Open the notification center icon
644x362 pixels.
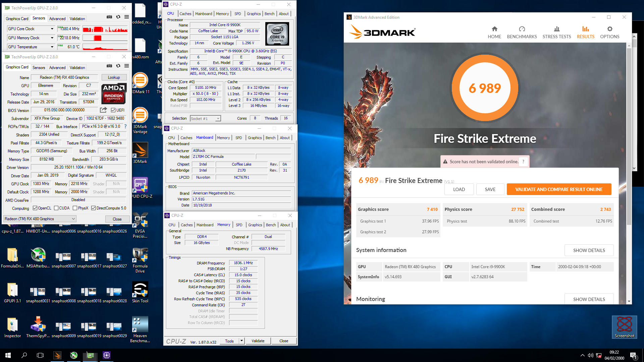click(x=633, y=355)
